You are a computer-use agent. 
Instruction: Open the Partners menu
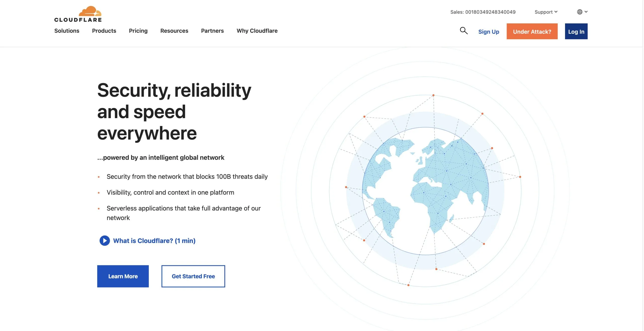[212, 31]
